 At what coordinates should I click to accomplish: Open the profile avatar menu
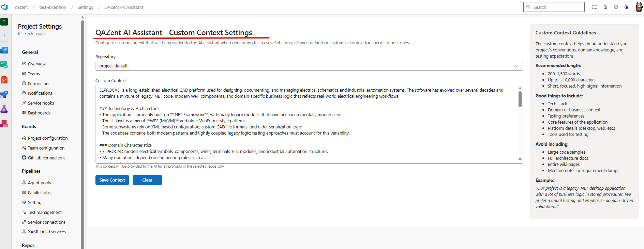639,6
